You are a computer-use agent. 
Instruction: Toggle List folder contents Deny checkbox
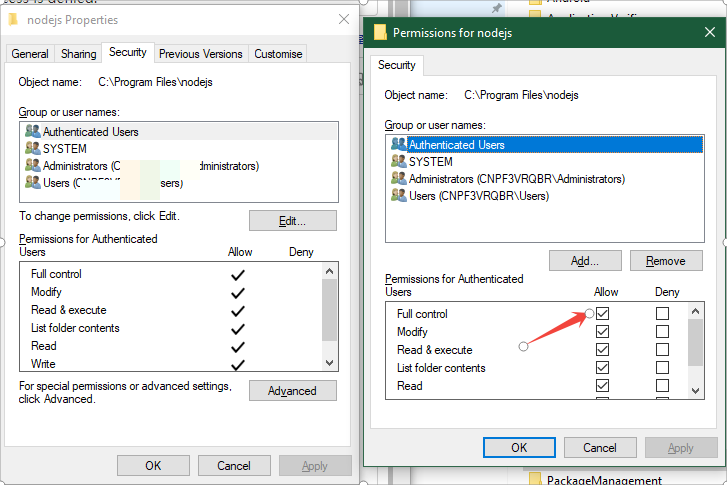point(662,368)
